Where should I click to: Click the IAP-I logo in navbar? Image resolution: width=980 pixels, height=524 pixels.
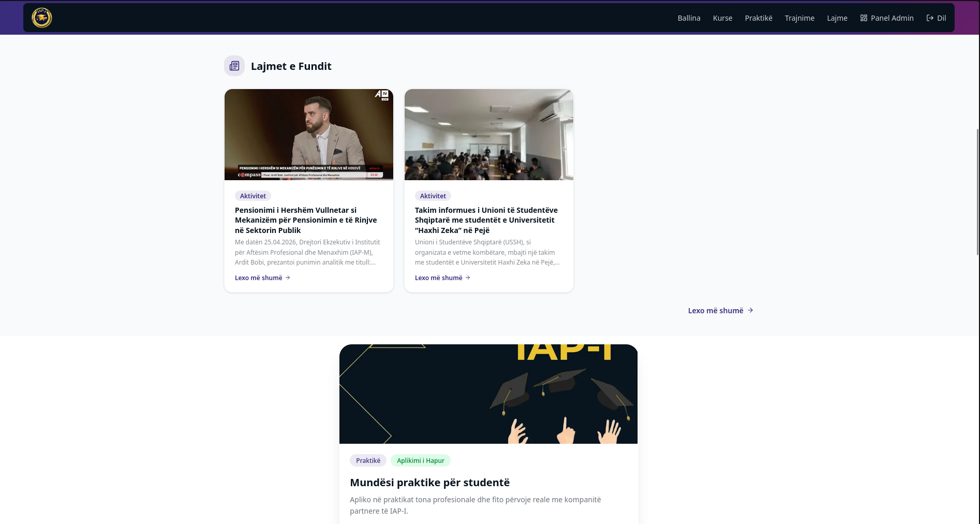pyautogui.click(x=42, y=18)
